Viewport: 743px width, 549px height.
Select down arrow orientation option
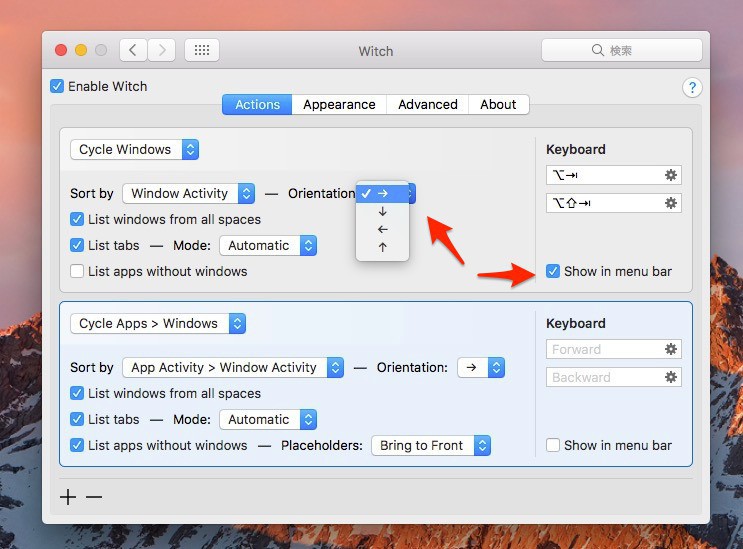[x=382, y=211]
